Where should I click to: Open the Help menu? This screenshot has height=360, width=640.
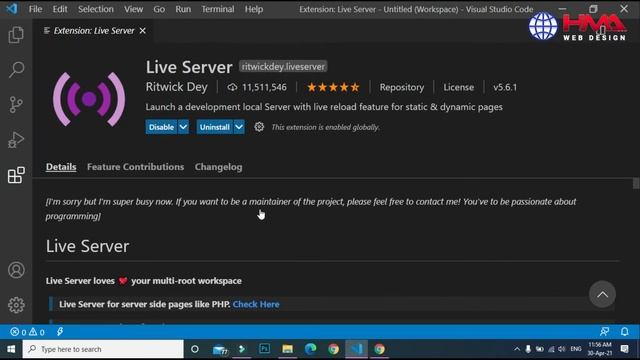tap(254, 9)
